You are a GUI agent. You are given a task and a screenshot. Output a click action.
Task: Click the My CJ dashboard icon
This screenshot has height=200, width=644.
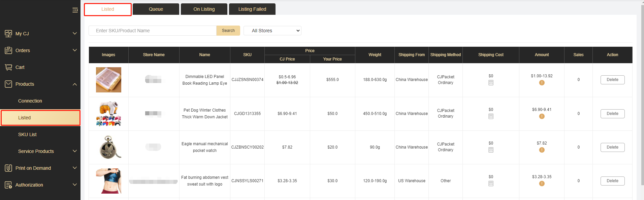click(x=8, y=34)
